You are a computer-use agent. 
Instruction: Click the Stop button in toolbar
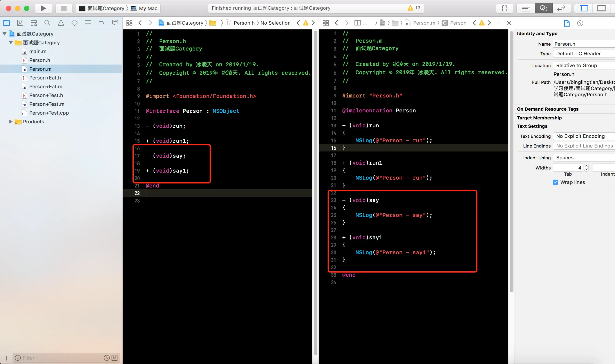pos(64,8)
